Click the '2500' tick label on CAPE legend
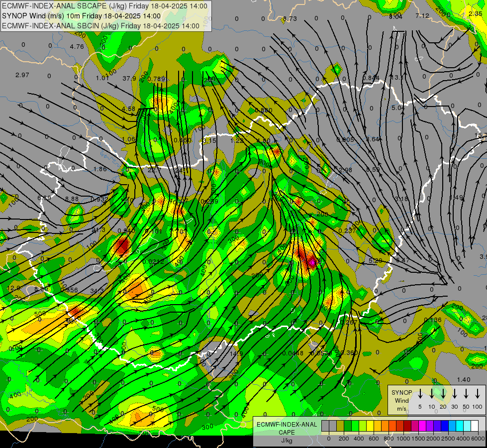487x448 pixels. 448,439
